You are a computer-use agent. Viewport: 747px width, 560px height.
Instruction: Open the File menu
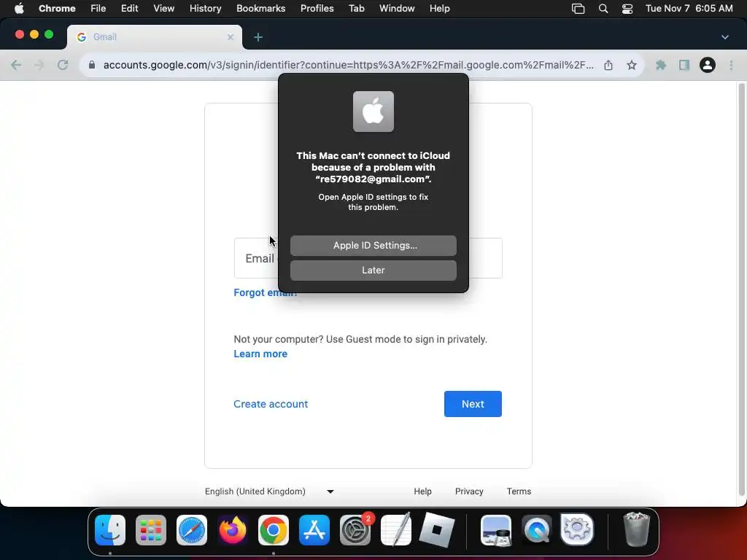pos(98,9)
